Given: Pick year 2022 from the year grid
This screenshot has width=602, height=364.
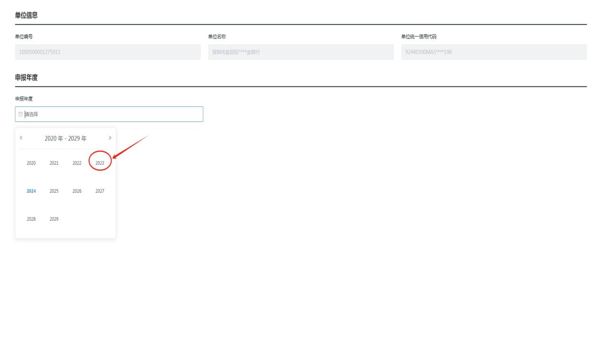Looking at the screenshot, I should click(x=77, y=163).
